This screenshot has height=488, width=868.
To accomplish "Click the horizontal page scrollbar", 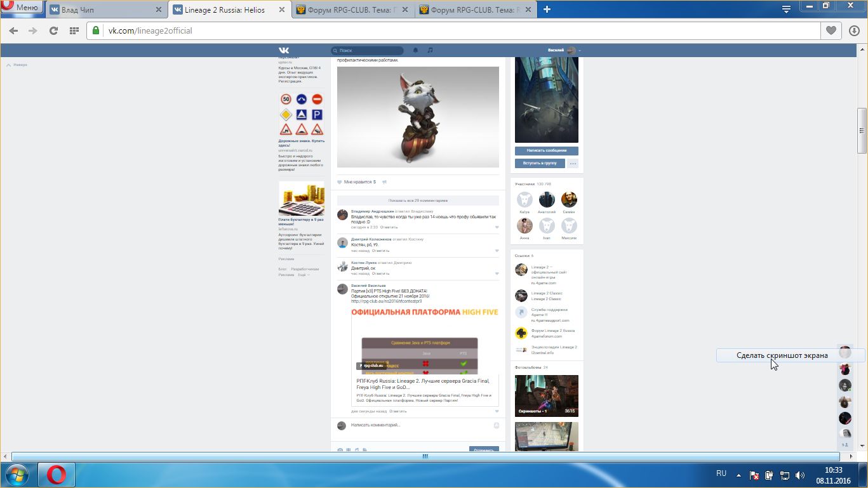I will (425, 456).
